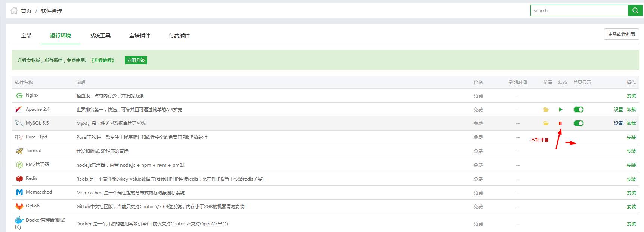Click the PM2 node.js icon
The image size is (644, 232).
(19, 165)
